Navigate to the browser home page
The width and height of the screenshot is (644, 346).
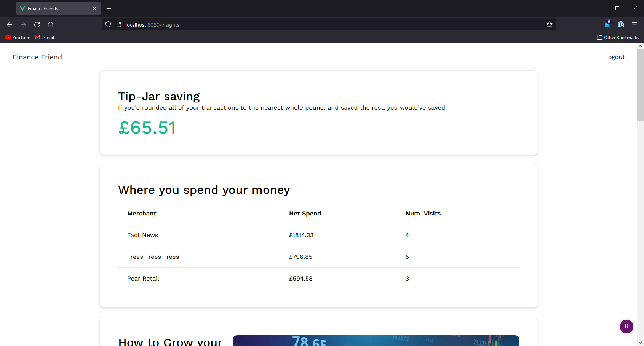click(x=51, y=24)
